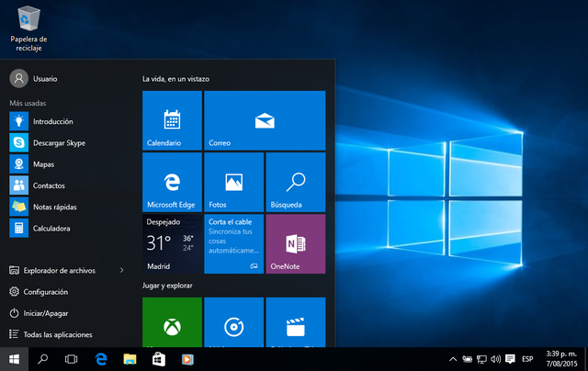Launch Calculadora from the Start menu

point(40,229)
